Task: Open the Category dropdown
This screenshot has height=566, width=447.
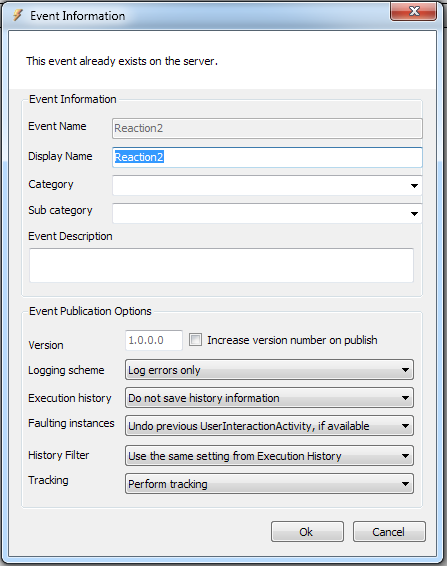Action: [267, 186]
